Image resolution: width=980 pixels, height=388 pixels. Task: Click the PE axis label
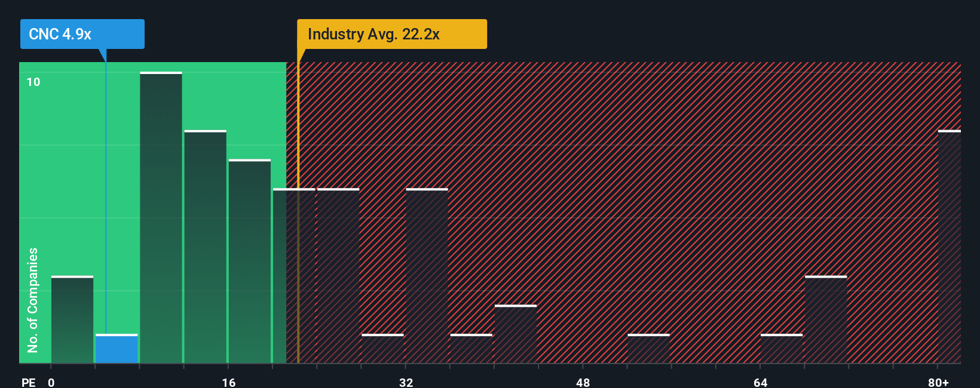pyautogui.click(x=29, y=382)
